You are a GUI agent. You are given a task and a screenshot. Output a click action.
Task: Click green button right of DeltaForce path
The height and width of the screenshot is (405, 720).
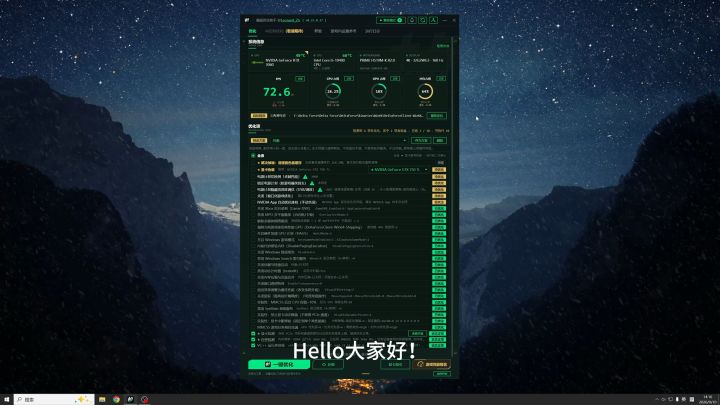(436, 116)
